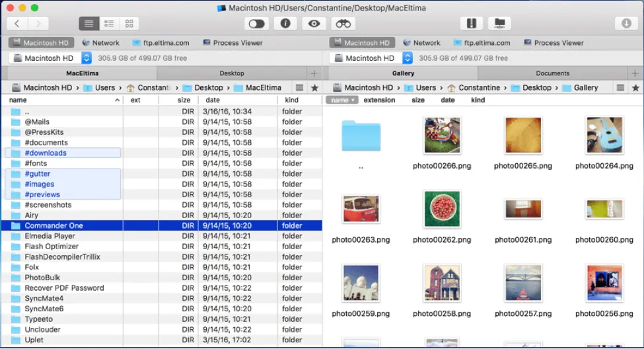Viewport: 644px width, 349px height.
Task: Switch to full list view mode
Action: click(x=89, y=24)
